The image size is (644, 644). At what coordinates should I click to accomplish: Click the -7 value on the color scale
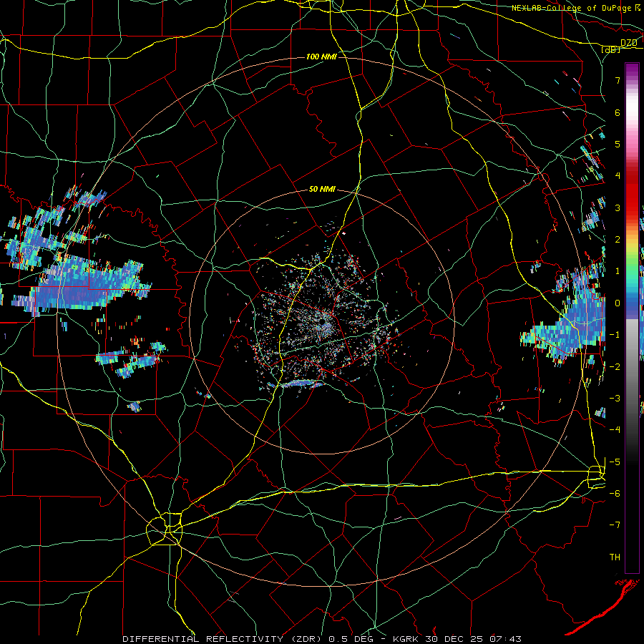pos(615,525)
